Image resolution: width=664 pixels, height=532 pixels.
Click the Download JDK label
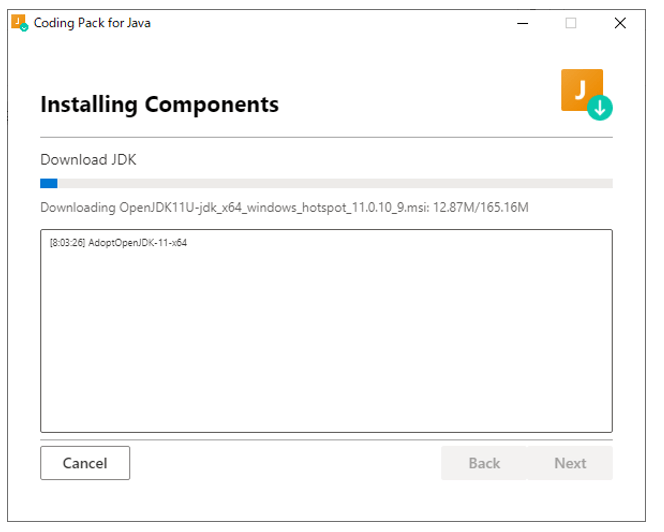(x=90, y=162)
